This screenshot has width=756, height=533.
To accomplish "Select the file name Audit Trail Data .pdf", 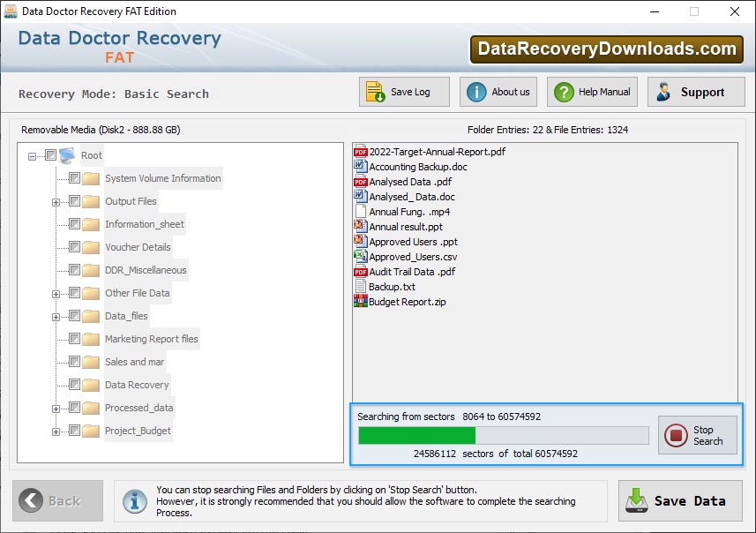I will click(x=412, y=272).
